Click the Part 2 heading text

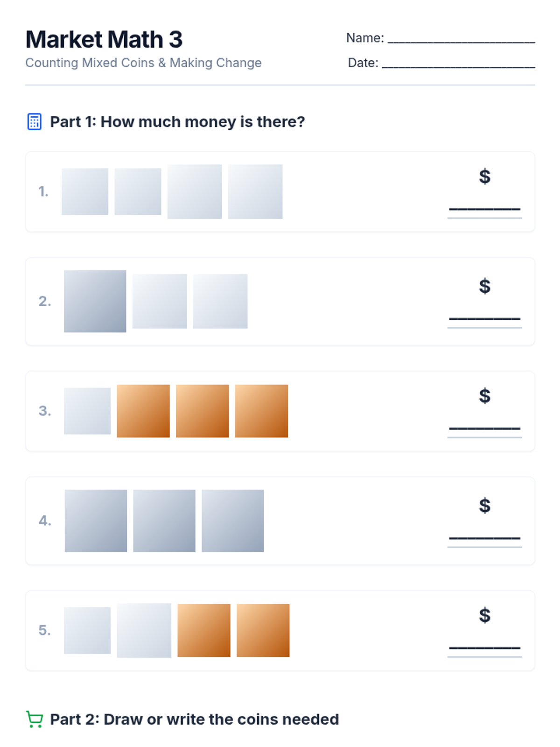click(194, 719)
